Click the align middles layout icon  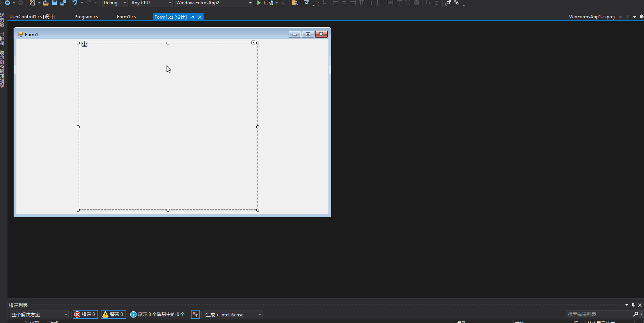coord(370,3)
